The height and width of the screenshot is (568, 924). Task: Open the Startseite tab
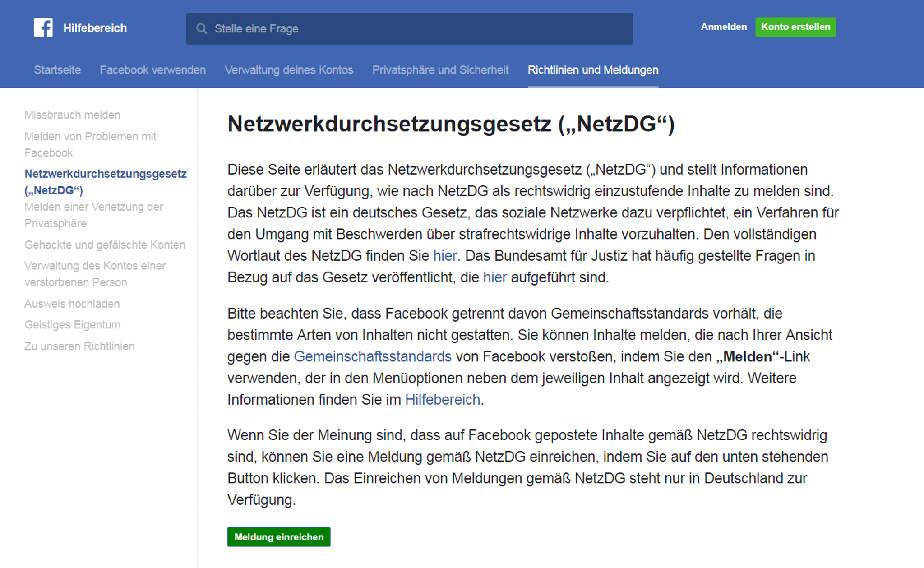pyautogui.click(x=57, y=70)
